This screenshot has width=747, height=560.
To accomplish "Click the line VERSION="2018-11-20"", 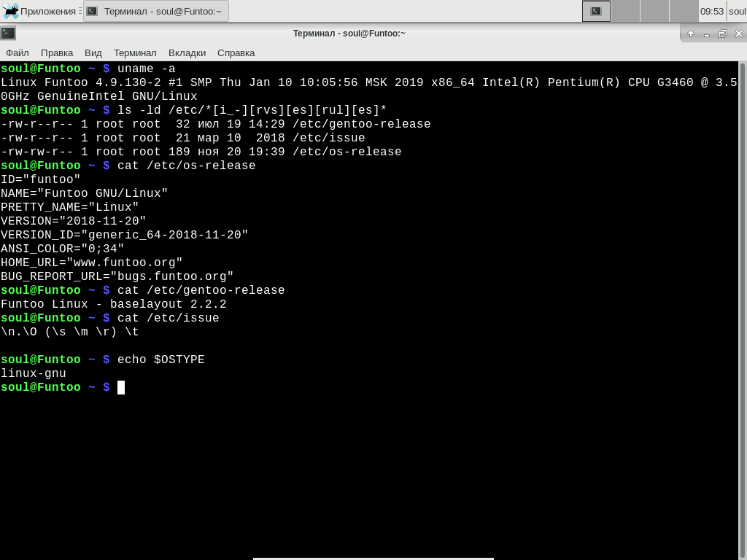I will 74,221.
